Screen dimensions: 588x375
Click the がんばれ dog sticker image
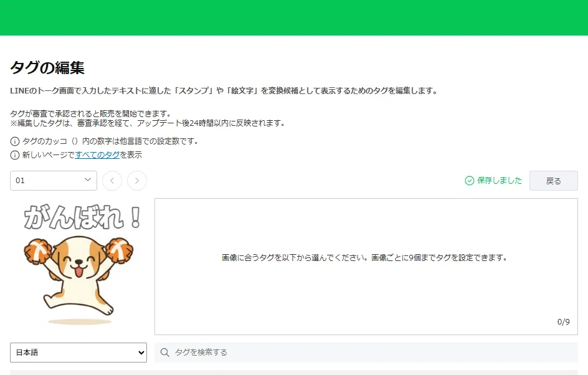[78, 264]
